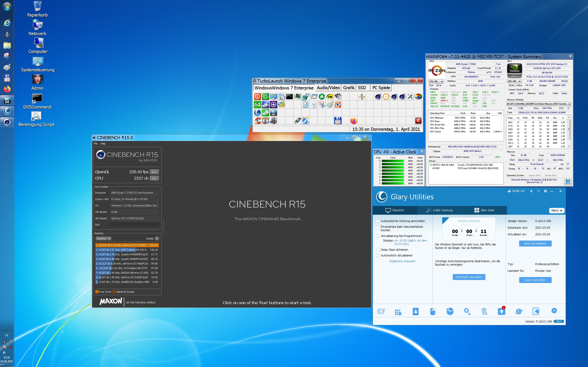Click the yellow PDF icon in TurboLaunch

pyautogui.click(x=330, y=97)
